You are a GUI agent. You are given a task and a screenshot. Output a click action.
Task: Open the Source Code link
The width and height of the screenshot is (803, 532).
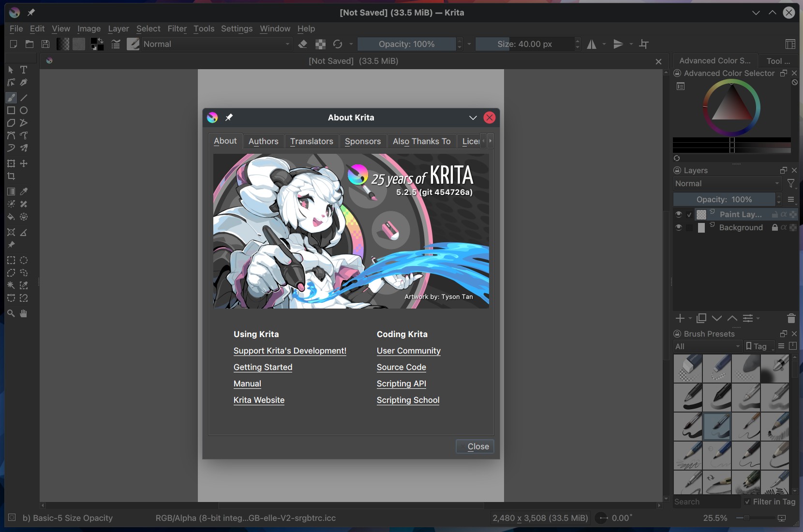[x=401, y=367]
